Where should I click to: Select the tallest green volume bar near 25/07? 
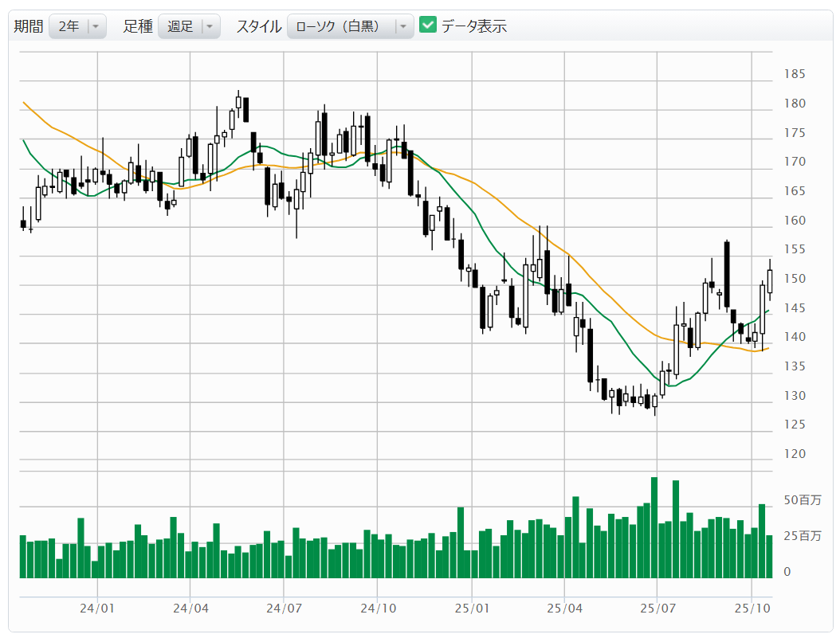[x=654, y=527]
